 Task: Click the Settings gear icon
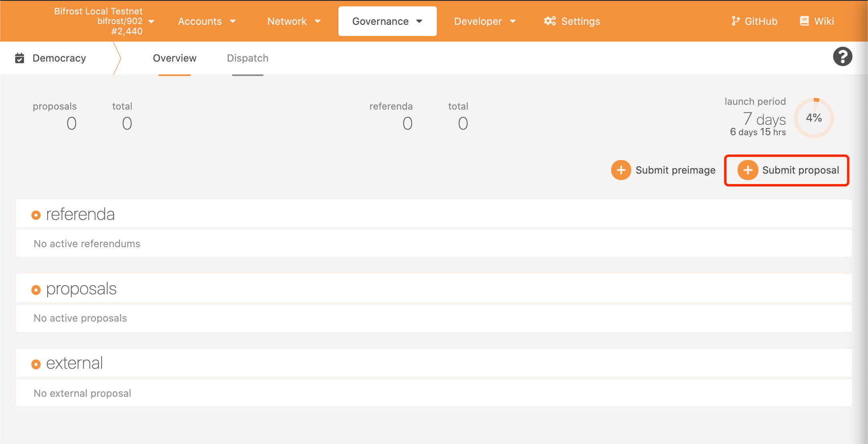[550, 21]
